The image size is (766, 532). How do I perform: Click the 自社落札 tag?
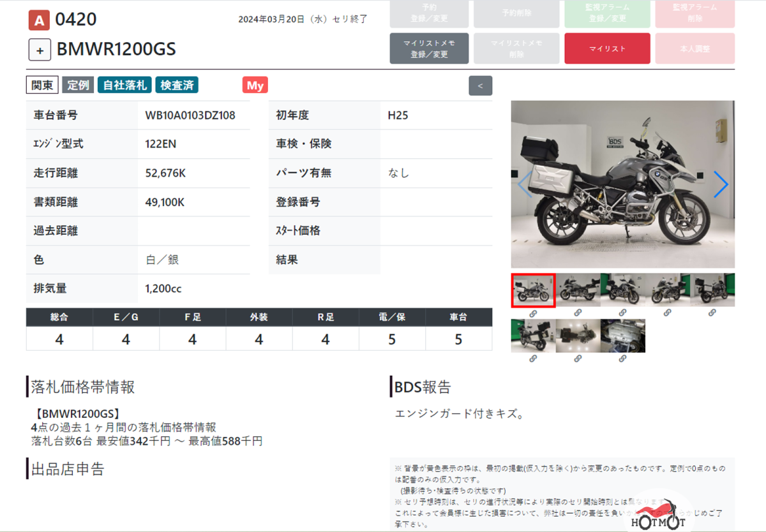pyautogui.click(x=124, y=85)
